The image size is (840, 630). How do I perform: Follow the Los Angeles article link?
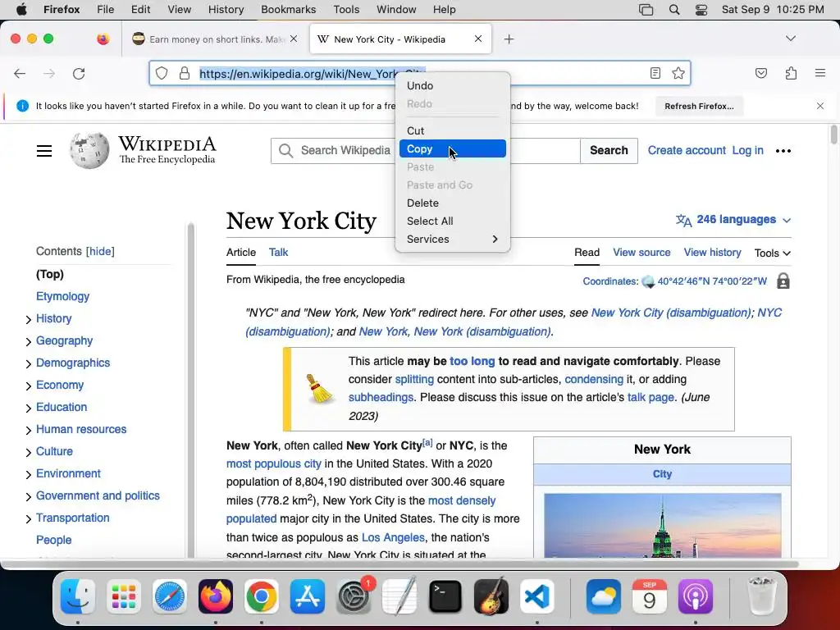(393, 537)
